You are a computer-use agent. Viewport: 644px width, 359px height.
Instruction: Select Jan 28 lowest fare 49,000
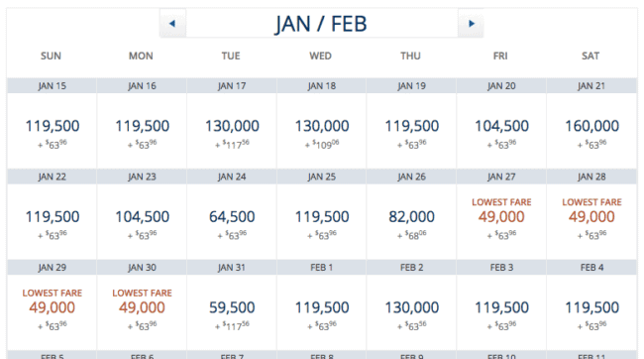pyautogui.click(x=591, y=221)
